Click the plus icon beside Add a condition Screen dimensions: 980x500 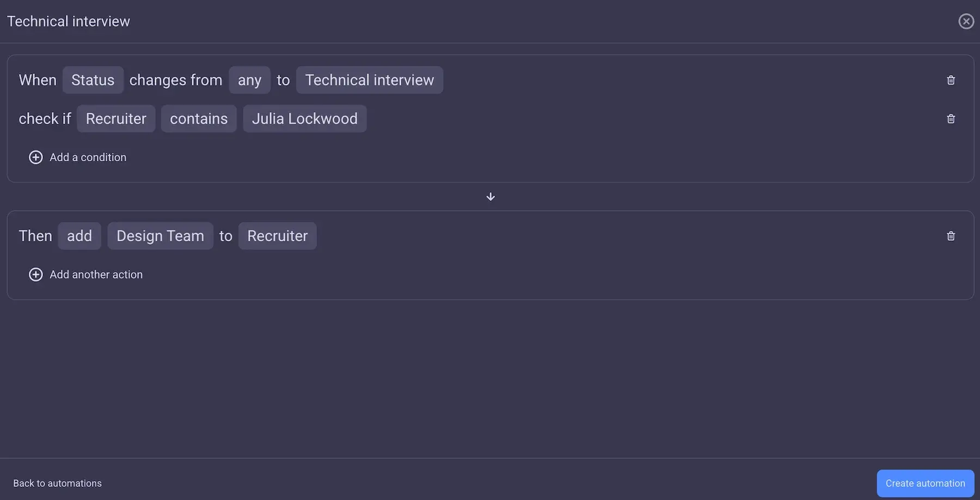coord(35,157)
